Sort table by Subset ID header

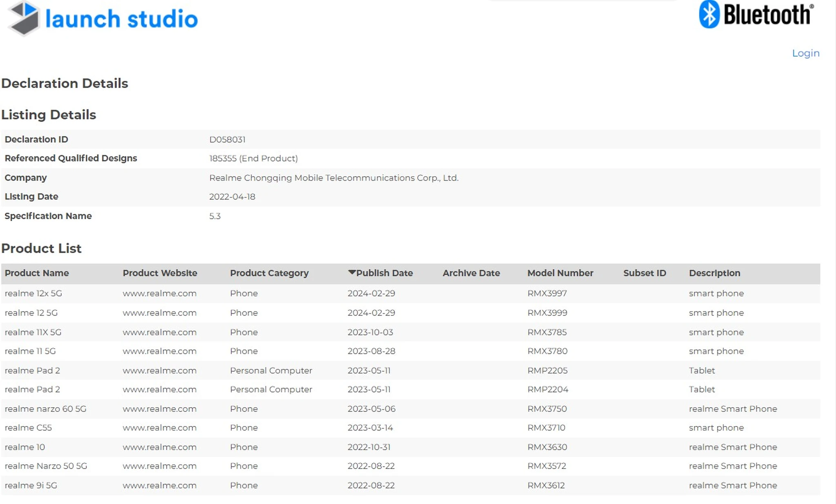[x=645, y=273]
